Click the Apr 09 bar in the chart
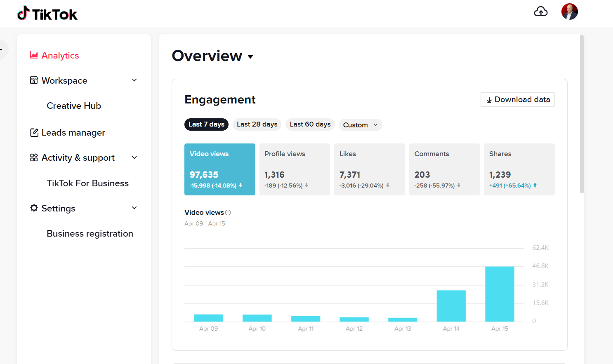 [208, 318]
